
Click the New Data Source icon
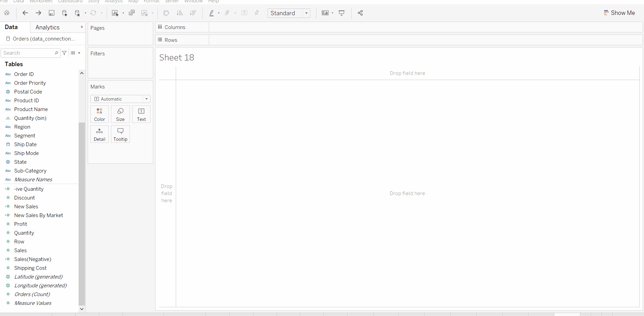coord(64,13)
